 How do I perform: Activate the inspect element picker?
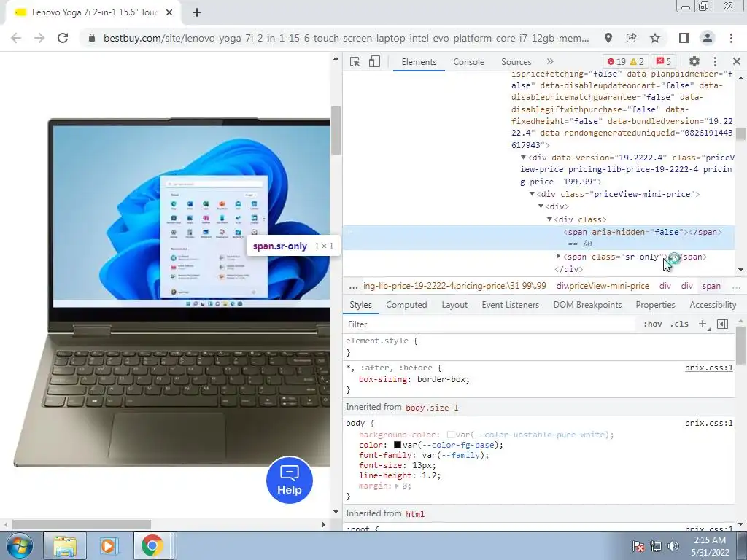[x=355, y=61]
